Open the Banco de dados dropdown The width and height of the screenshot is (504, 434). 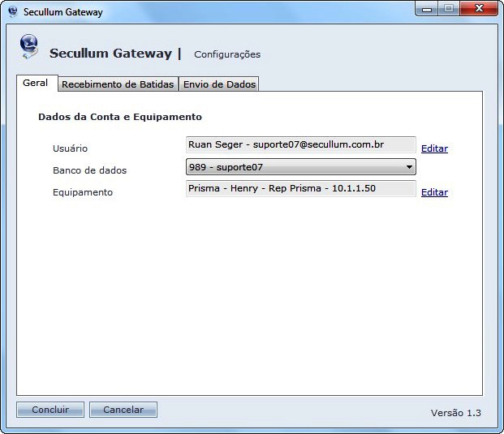pyautogui.click(x=300, y=167)
